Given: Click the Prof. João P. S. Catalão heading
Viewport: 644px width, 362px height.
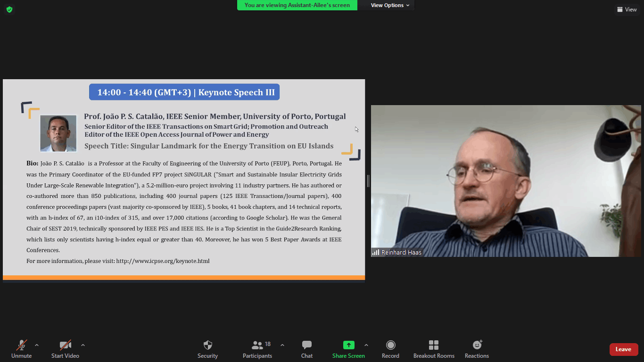Looking at the screenshot, I should pyautogui.click(x=215, y=116).
